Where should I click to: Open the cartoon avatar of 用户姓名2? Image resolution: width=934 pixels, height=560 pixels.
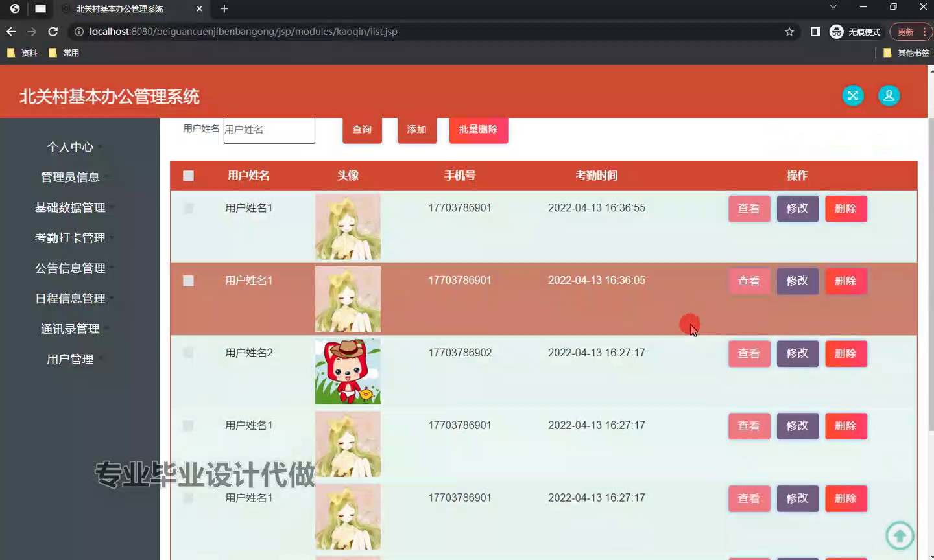[x=348, y=372]
